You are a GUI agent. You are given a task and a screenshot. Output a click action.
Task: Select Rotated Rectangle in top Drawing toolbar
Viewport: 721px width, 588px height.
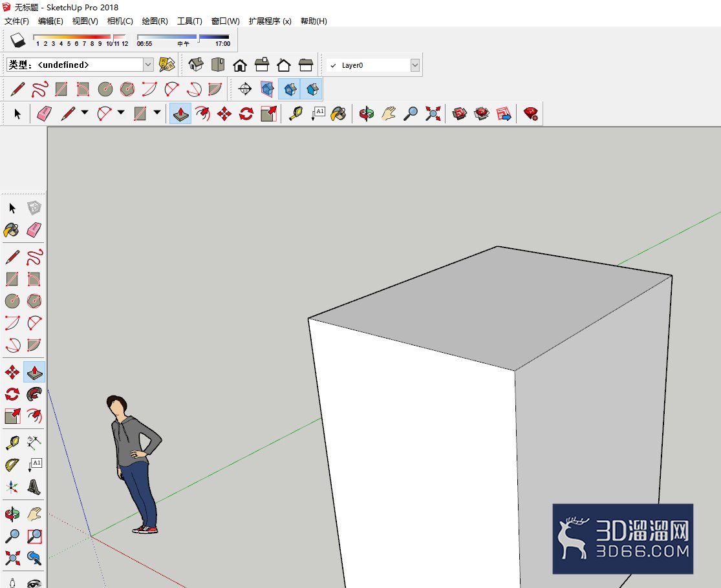click(x=83, y=89)
